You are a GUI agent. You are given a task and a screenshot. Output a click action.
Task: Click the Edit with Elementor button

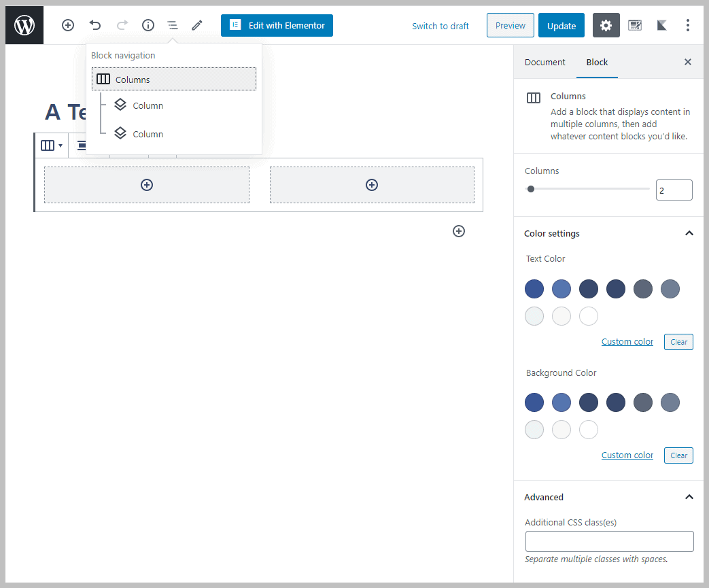click(x=277, y=26)
